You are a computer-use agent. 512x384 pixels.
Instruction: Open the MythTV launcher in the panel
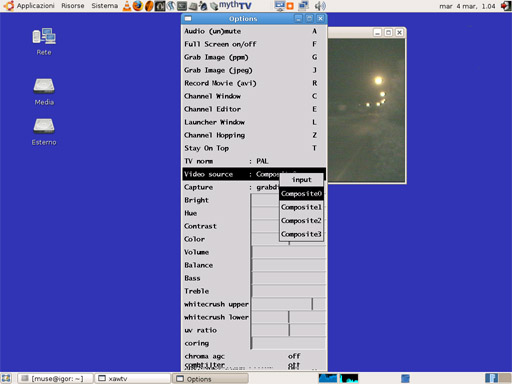tap(235, 6)
